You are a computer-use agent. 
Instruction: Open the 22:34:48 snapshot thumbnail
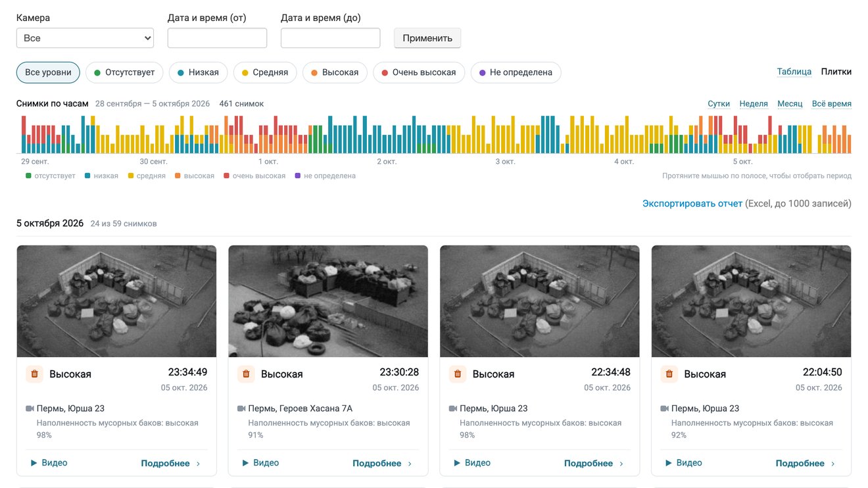(x=540, y=301)
